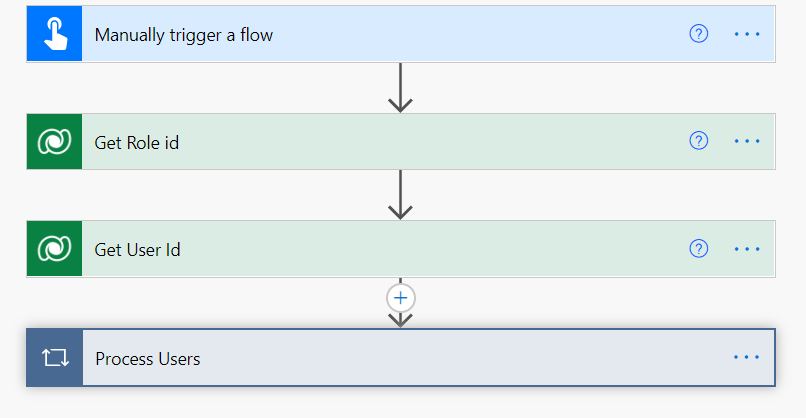
Task: Open help for Manually trigger a flow
Action: point(699,34)
